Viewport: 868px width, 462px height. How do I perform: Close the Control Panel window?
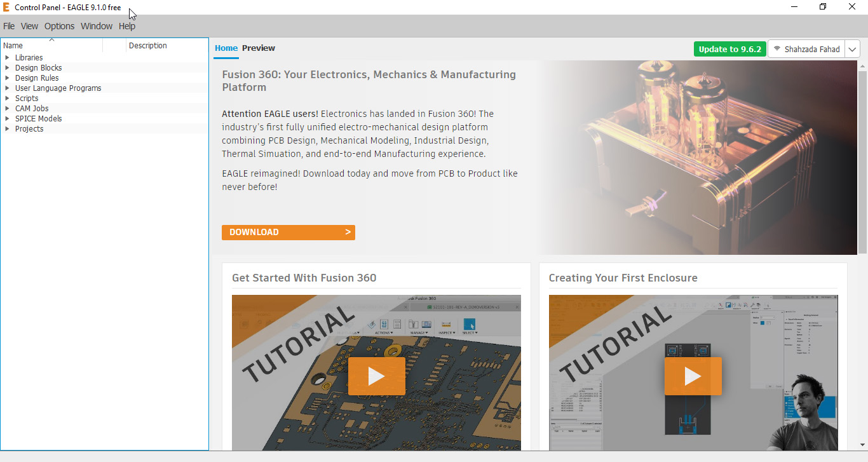(852, 7)
